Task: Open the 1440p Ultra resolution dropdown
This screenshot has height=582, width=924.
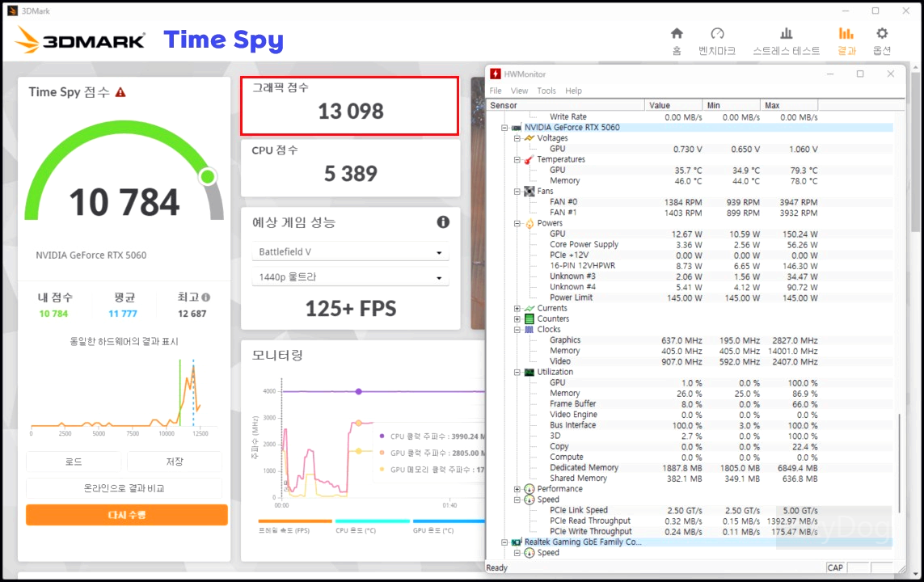Action: point(351,277)
